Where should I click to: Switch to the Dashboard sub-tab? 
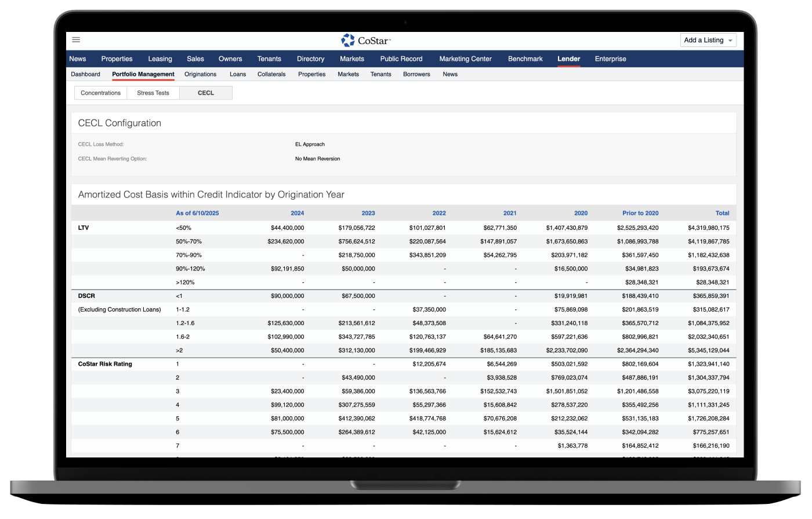click(x=85, y=74)
